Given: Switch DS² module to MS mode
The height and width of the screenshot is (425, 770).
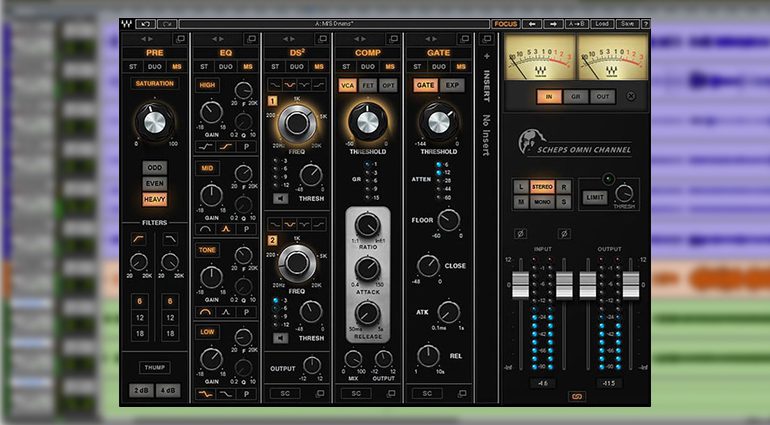Looking at the screenshot, I should [x=319, y=66].
